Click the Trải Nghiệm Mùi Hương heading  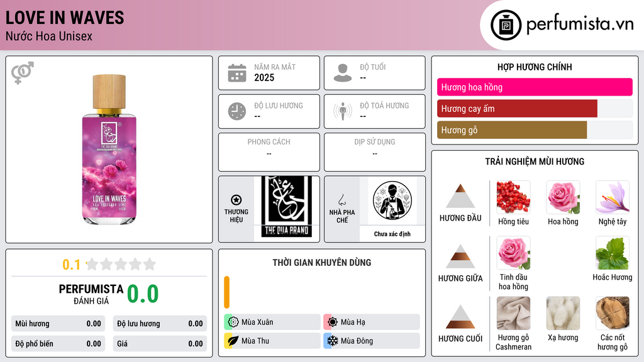tap(535, 162)
